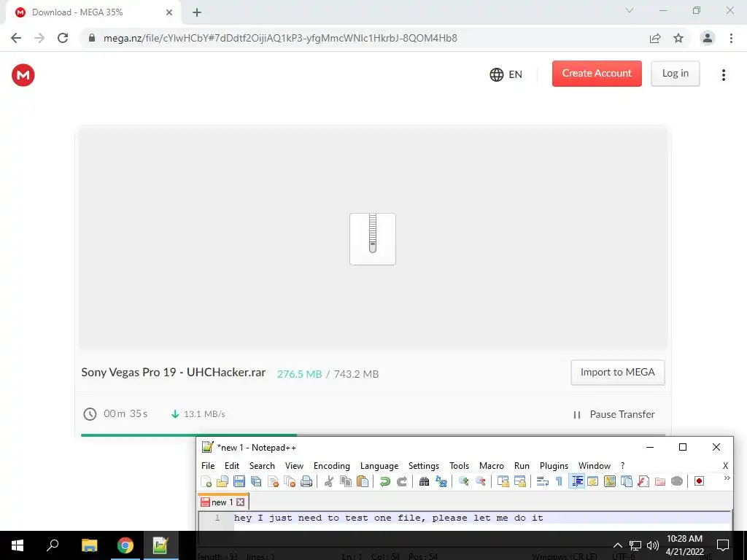The image size is (747, 560).
Task: Click the Print icon in Notepad++
Action: (x=306, y=481)
